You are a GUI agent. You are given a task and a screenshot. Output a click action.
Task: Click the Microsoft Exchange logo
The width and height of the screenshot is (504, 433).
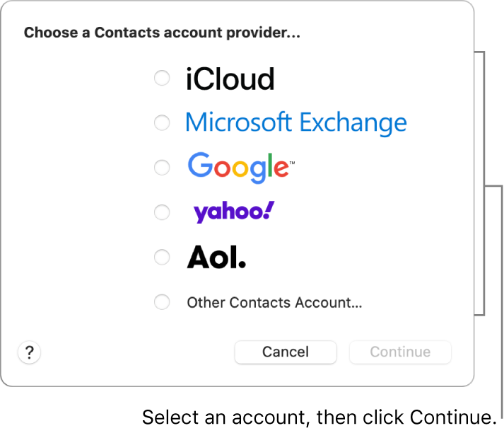pyautogui.click(x=295, y=123)
